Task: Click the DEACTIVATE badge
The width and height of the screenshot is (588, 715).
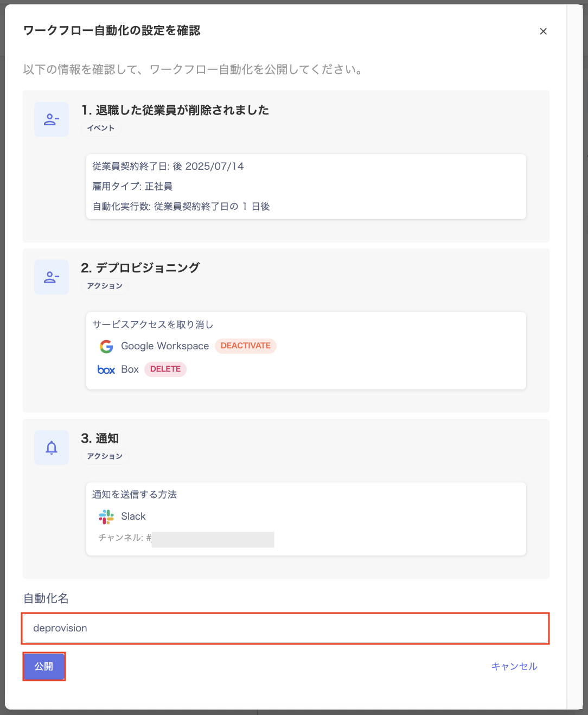Action: click(246, 346)
